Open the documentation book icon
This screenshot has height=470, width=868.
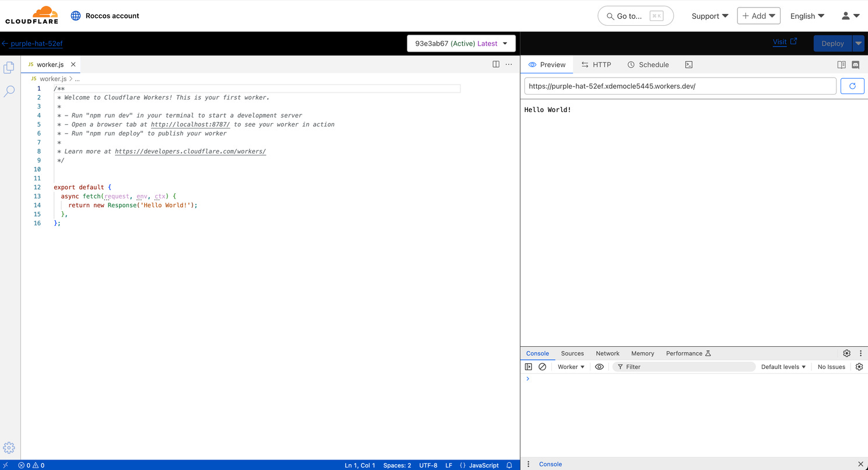click(841, 65)
